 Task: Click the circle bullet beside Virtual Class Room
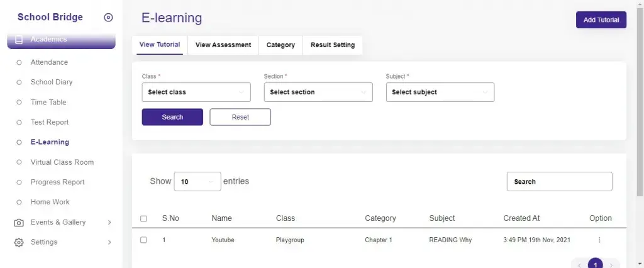[x=18, y=162]
